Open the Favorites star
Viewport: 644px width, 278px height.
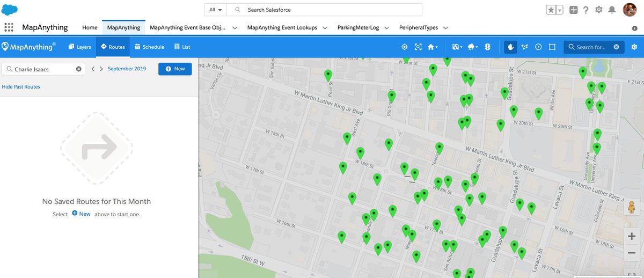click(551, 10)
